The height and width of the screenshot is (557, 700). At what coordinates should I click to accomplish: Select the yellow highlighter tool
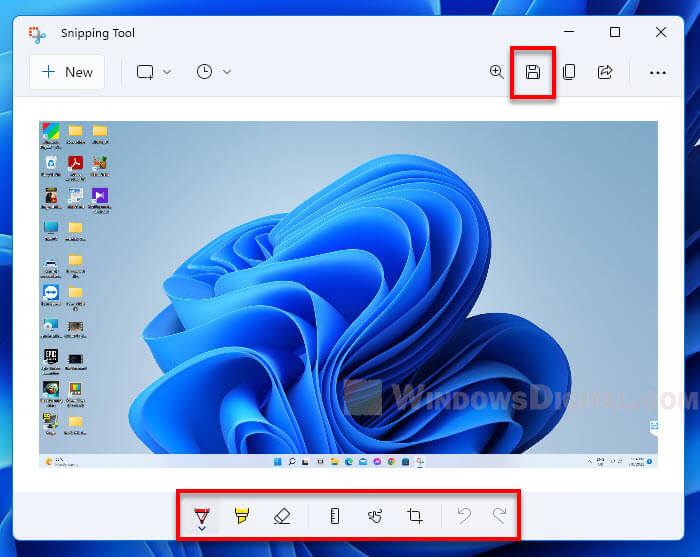coord(242,515)
